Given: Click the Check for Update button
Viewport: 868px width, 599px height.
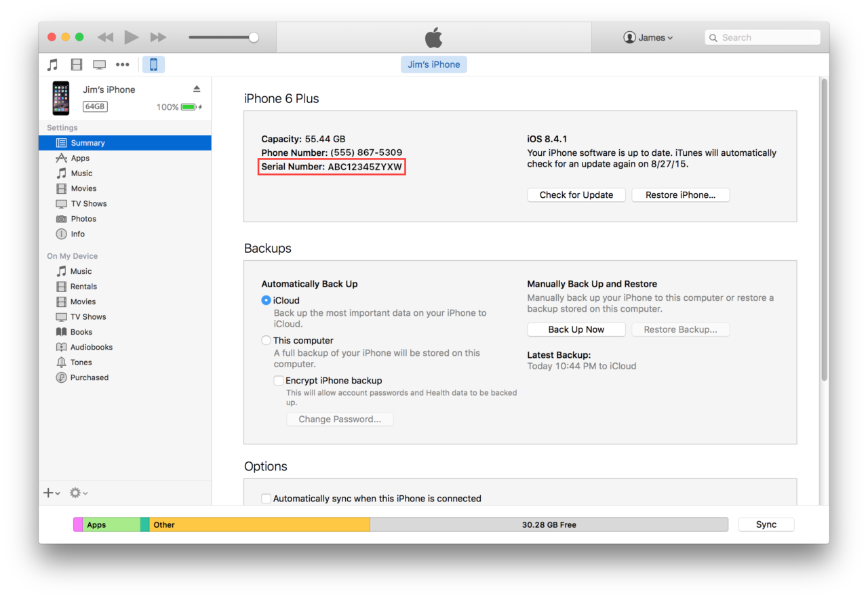Looking at the screenshot, I should pyautogui.click(x=576, y=194).
